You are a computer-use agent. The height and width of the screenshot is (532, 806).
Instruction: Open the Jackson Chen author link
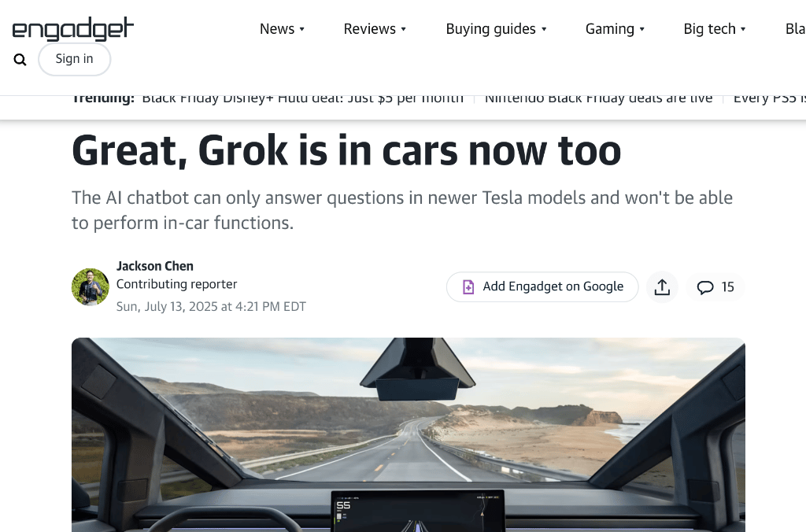(x=155, y=266)
